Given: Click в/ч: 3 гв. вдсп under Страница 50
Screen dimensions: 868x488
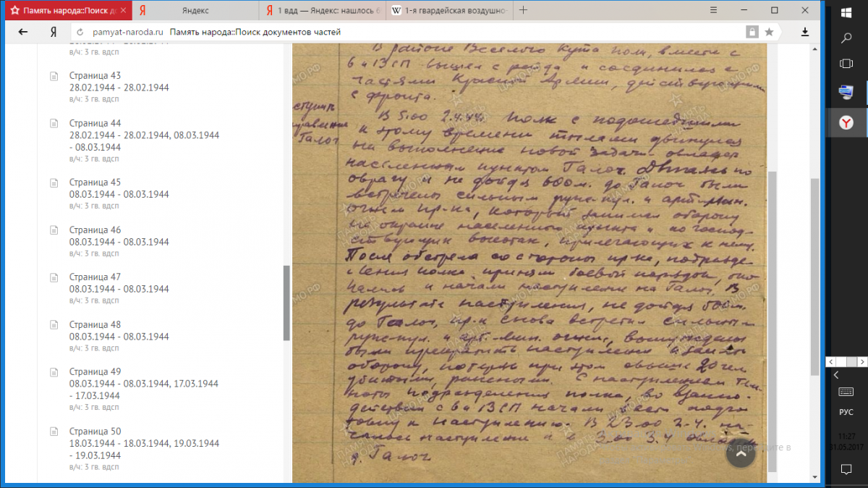Looking at the screenshot, I should point(94,468).
